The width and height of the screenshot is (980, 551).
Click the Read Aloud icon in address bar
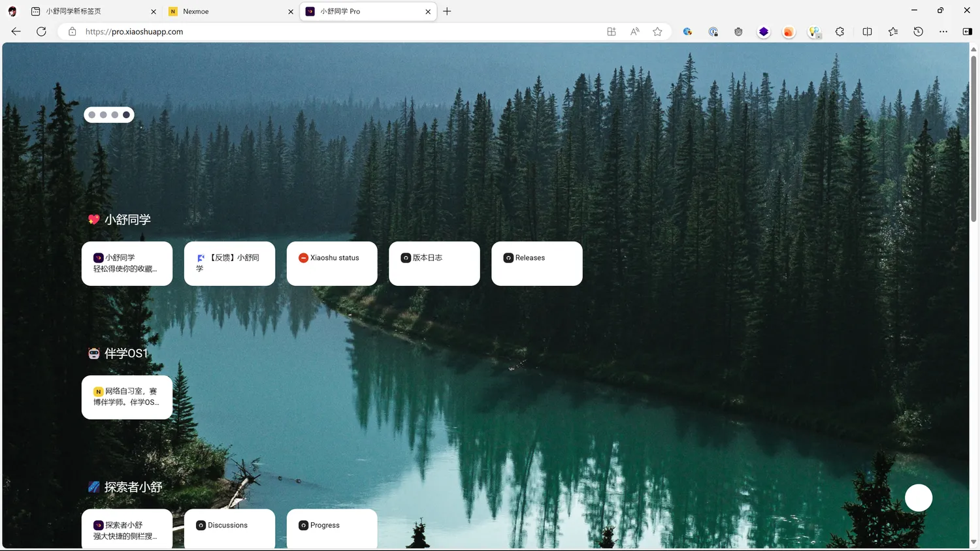634,31
